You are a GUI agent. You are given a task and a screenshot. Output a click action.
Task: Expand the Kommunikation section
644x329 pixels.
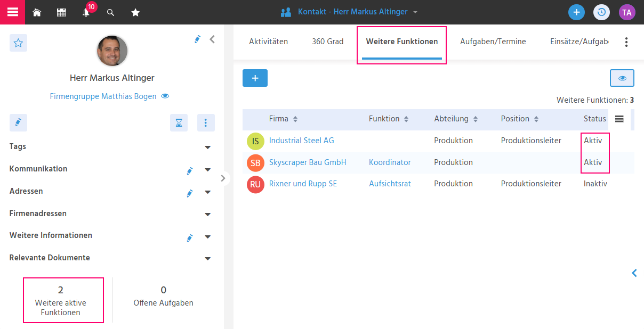tap(208, 170)
